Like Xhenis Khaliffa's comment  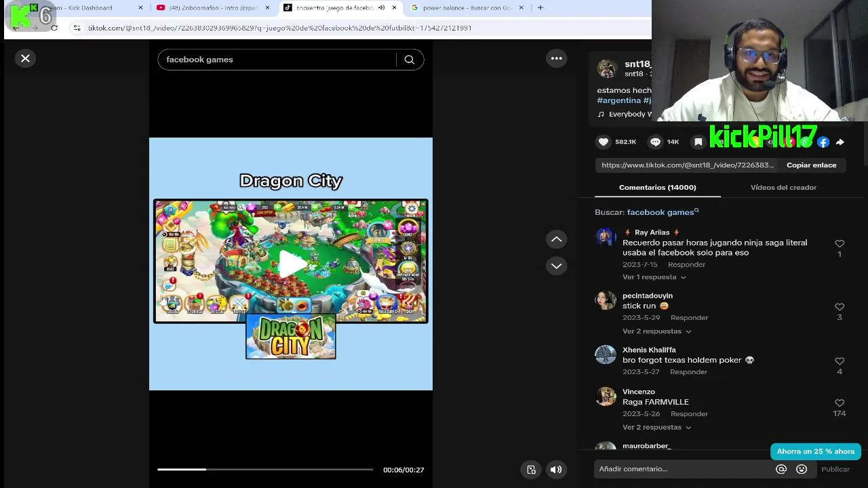pyautogui.click(x=840, y=361)
